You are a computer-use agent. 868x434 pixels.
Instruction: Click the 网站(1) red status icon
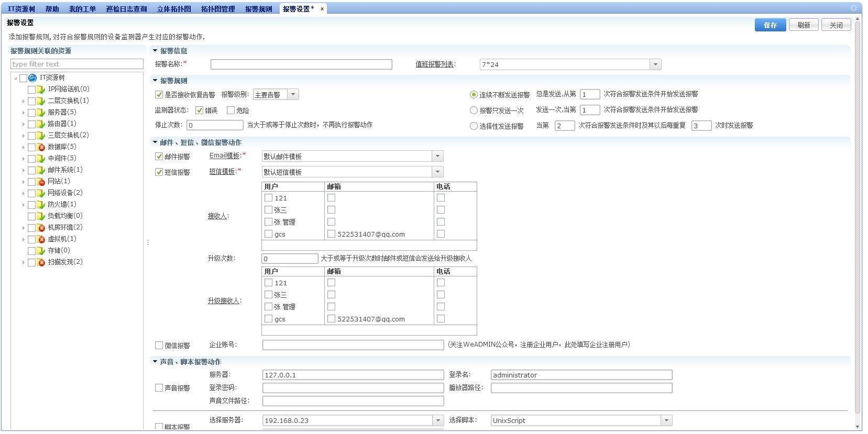(x=41, y=182)
